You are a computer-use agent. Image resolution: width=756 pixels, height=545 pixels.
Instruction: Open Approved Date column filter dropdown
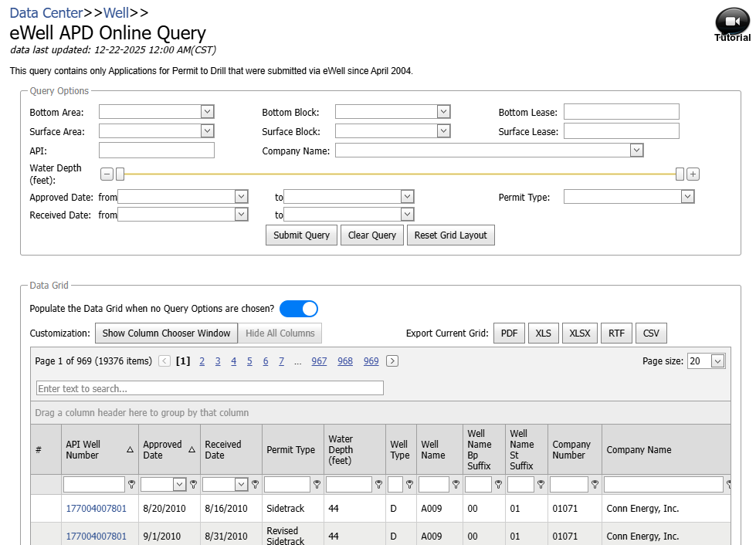[179, 484]
